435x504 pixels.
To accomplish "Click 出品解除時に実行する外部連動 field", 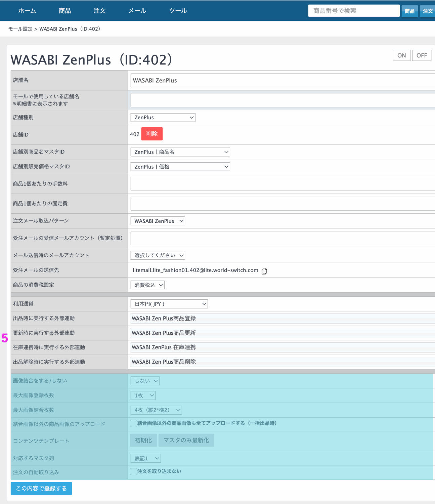I will 282,362.
